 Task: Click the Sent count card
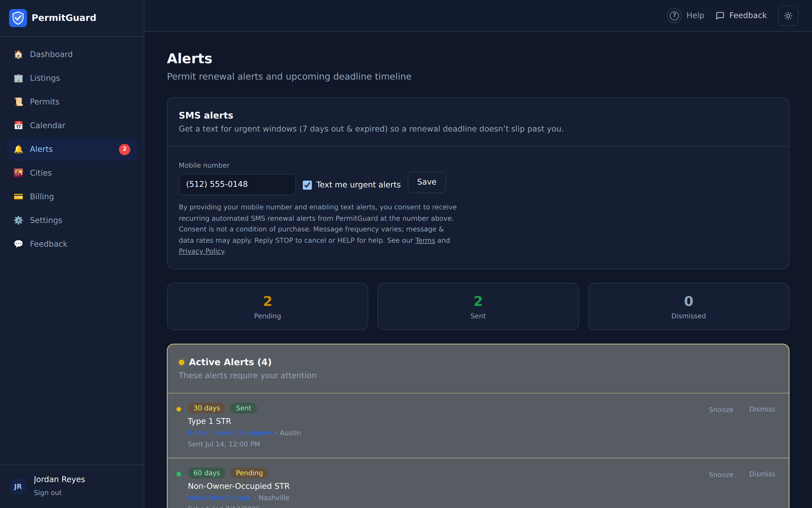point(478,306)
